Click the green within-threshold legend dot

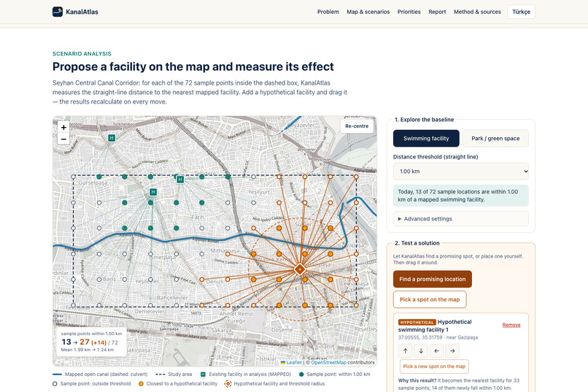pos(301,374)
